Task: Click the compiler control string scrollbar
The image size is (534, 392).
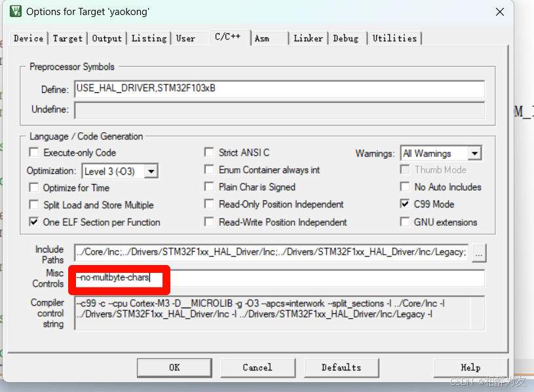Action: [x=478, y=313]
